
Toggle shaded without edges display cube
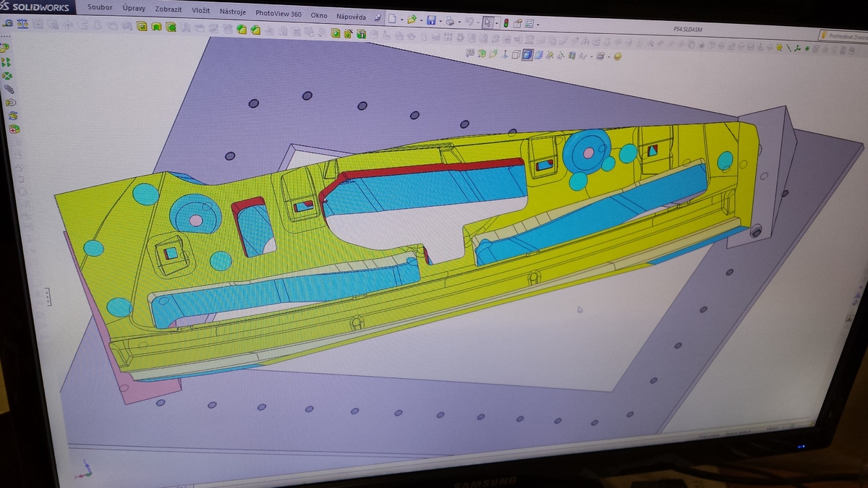point(538,55)
